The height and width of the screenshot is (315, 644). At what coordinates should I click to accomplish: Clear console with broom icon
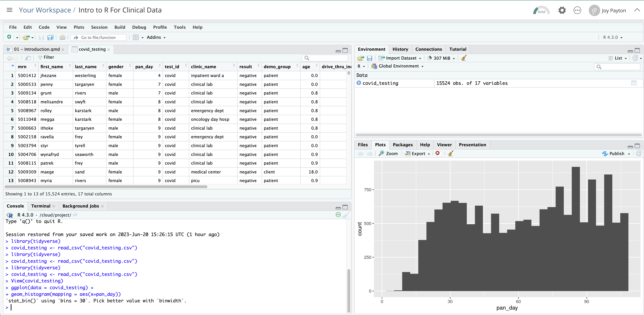(x=346, y=215)
